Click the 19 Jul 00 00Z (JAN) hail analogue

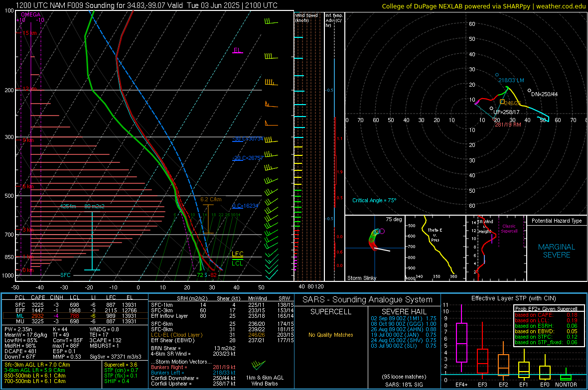point(404,335)
